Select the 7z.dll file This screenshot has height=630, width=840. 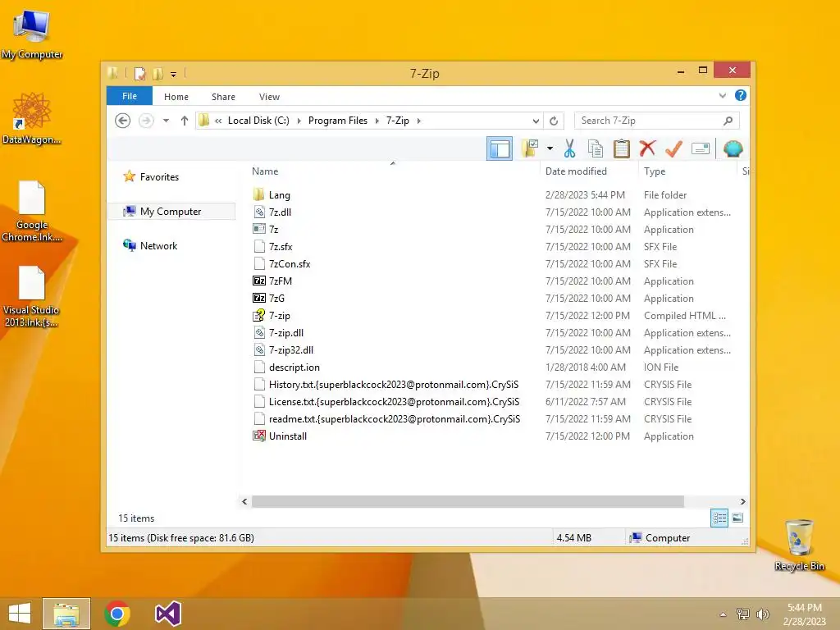(x=281, y=212)
